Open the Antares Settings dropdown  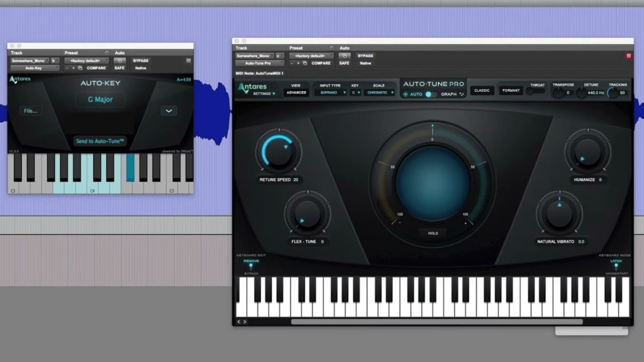click(264, 94)
